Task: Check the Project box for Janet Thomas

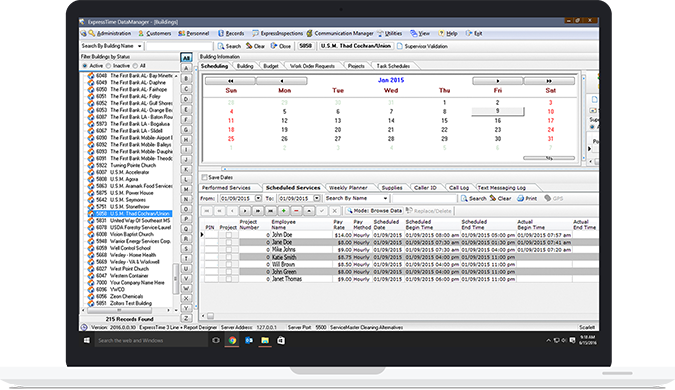Action: (229, 279)
